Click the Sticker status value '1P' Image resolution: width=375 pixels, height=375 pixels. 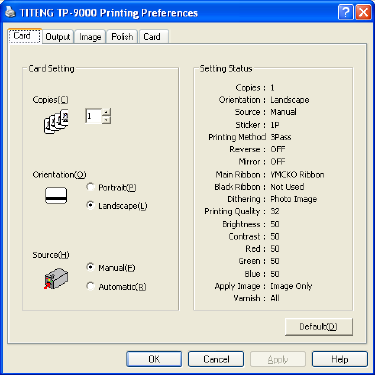point(275,125)
